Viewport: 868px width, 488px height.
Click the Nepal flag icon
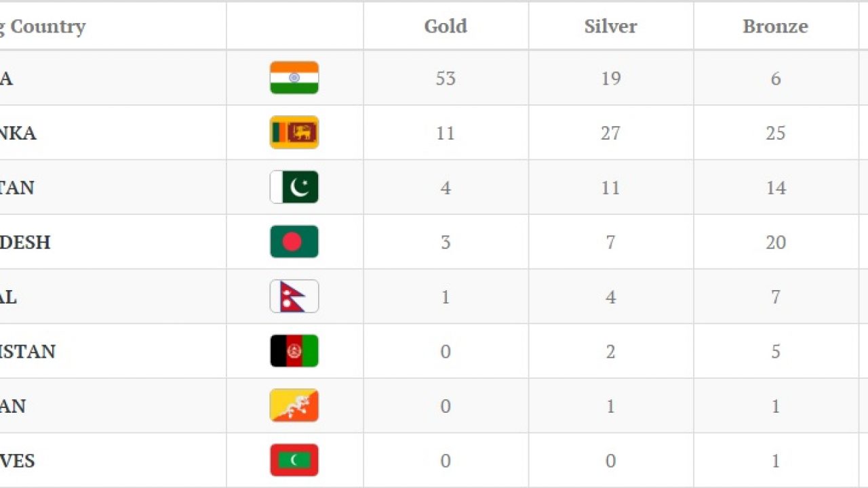coord(294,296)
